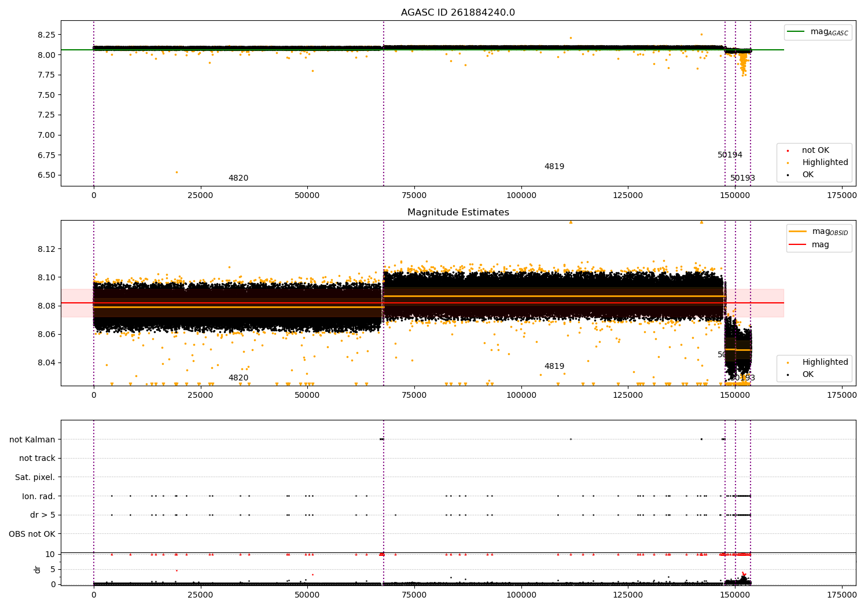The image size is (868, 608).
Task: Click obsid label 4819 in the top plot
Action: (554, 167)
